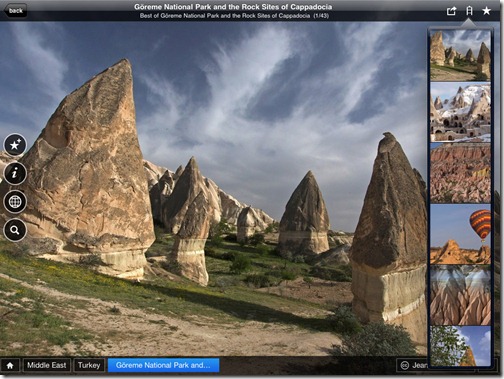Open the first thumbnail of rock cones
The height and width of the screenshot is (379, 504).
[460, 55]
